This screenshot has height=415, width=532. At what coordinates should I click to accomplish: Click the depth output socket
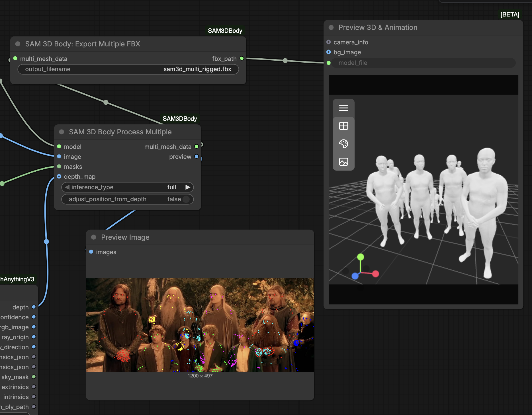[x=34, y=307]
